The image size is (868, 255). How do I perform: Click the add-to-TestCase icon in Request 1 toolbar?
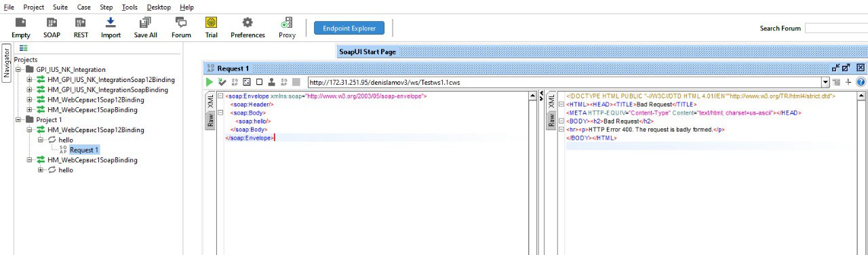click(222, 82)
